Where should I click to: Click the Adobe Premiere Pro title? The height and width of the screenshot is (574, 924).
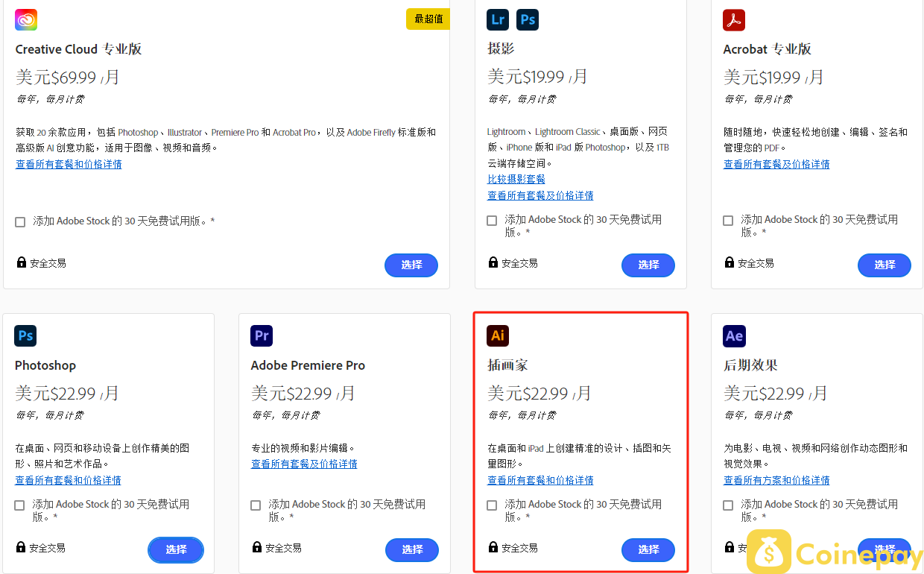coord(308,365)
